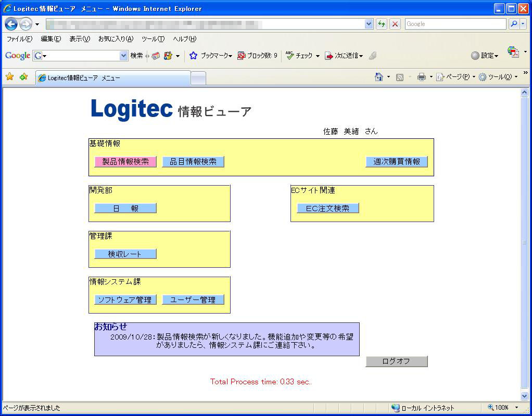
Task: Open the recent pages dropdown beside Forward
Action: click(37, 24)
